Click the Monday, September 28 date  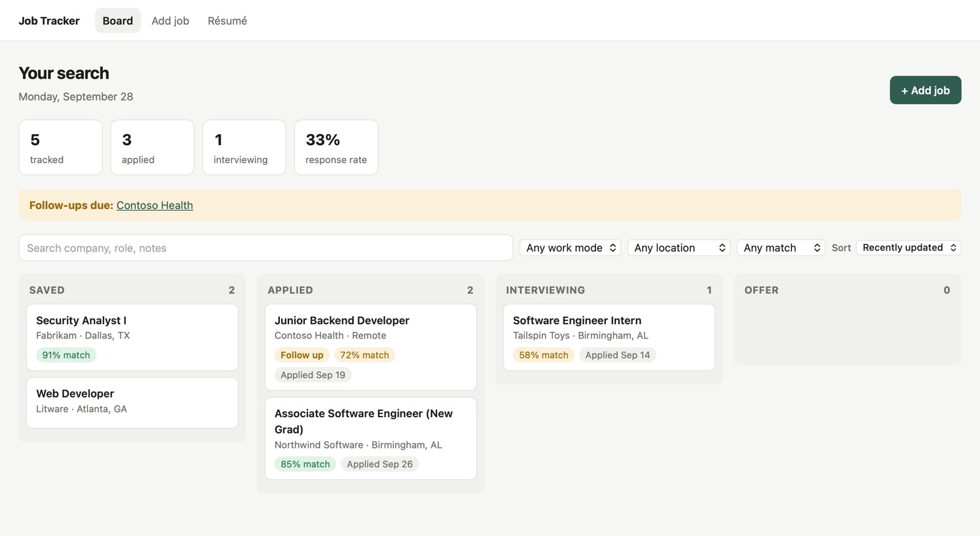(76, 97)
